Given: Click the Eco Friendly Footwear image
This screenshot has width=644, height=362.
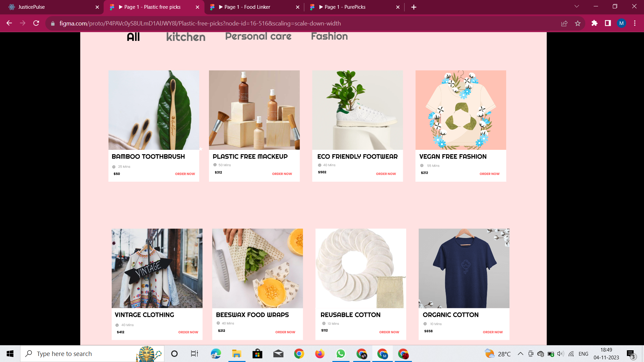Looking at the screenshot, I should click(357, 110).
